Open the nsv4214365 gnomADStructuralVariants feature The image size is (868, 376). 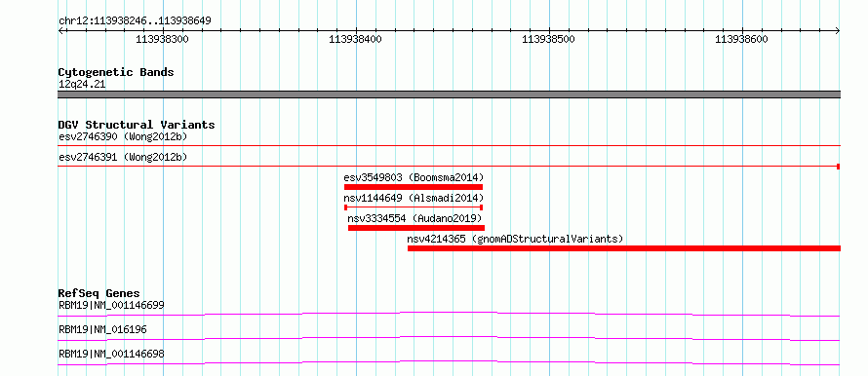(624, 248)
